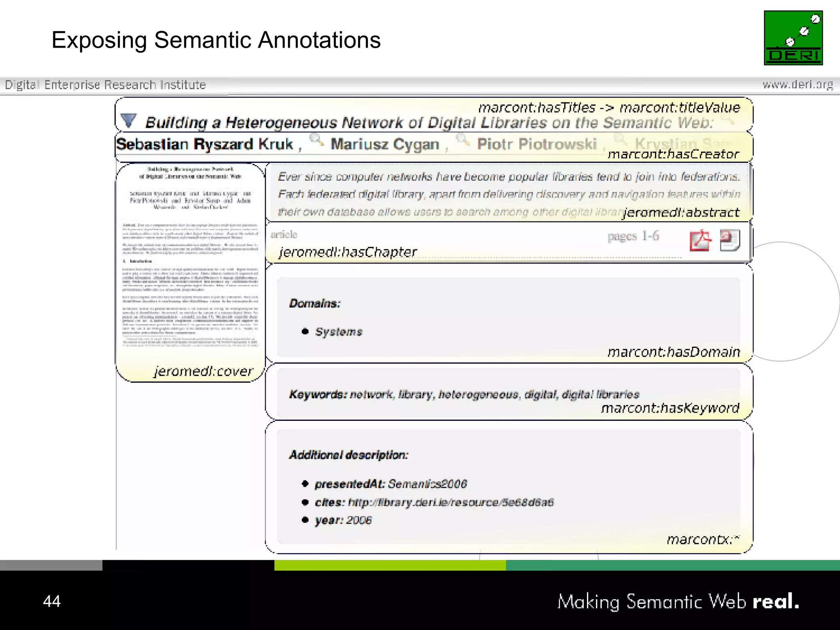Click magnifier icon before Krystian Samp
The width and height of the screenshot is (840, 630).
(x=621, y=139)
